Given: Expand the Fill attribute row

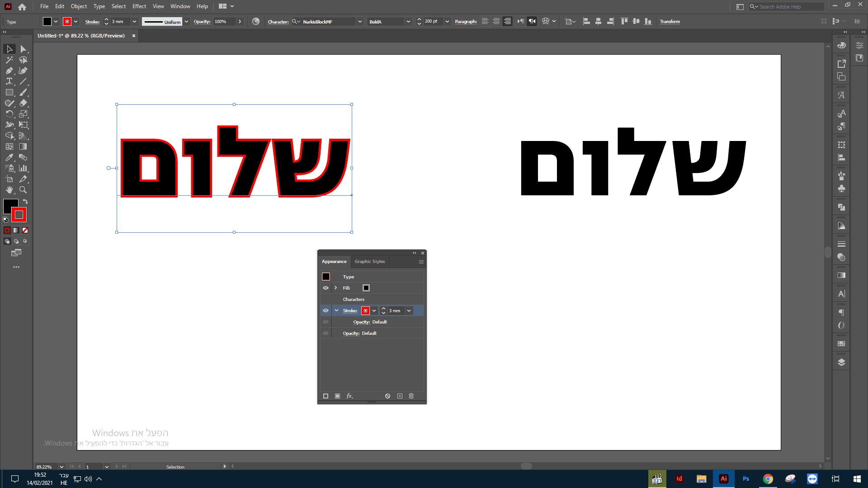Looking at the screenshot, I should (335, 288).
